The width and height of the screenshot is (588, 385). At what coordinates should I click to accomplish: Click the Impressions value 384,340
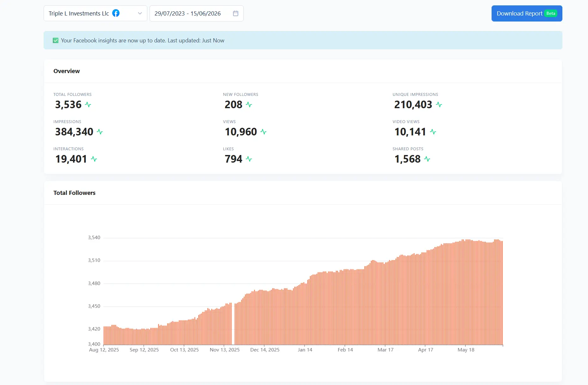pyautogui.click(x=74, y=132)
